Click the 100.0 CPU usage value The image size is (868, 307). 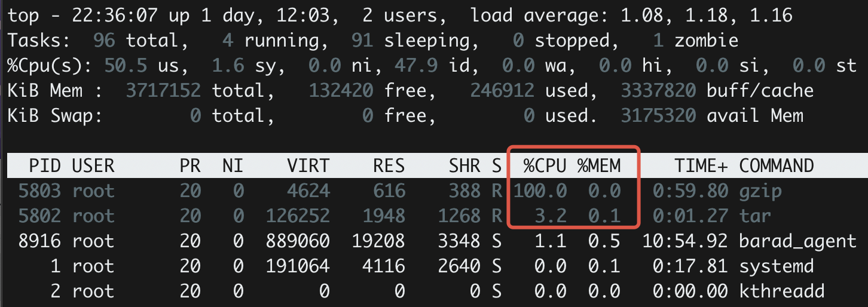click(539, 191)
